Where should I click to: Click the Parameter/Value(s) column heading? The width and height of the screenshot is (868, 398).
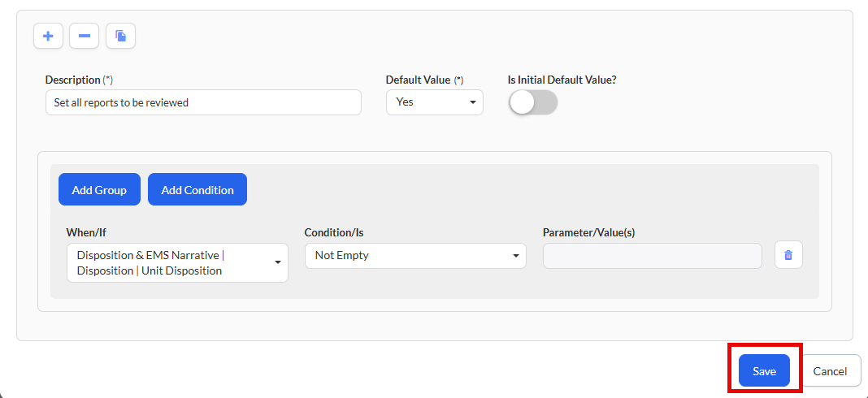click(x=588, y=232)
